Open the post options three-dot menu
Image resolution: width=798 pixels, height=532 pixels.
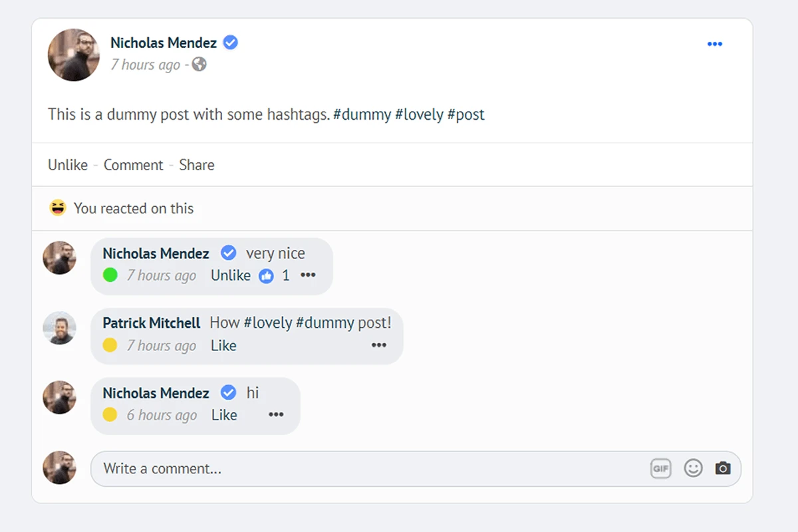pyautogui.click(x=714, y=45)
